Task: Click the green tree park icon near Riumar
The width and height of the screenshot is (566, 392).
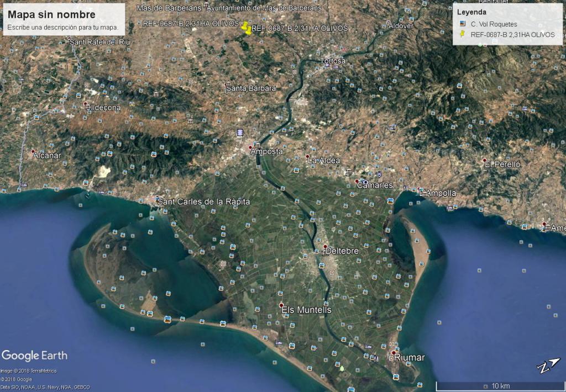Action: [x=342, y=368]
